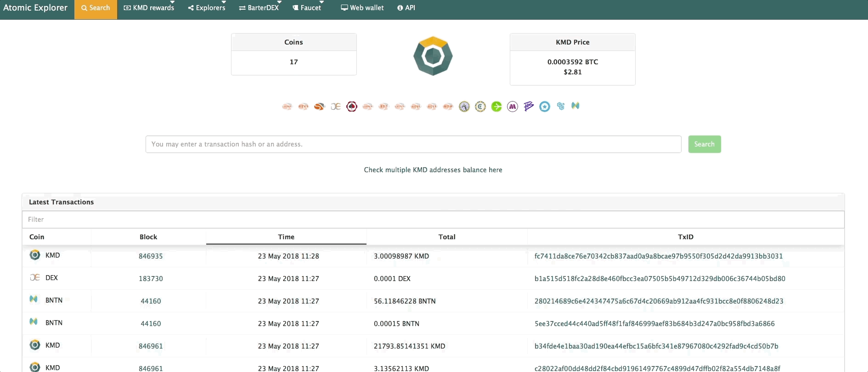Open the REVS coin icon
Image resolution: width=868 pixels, height=372 pixels.
303,107
